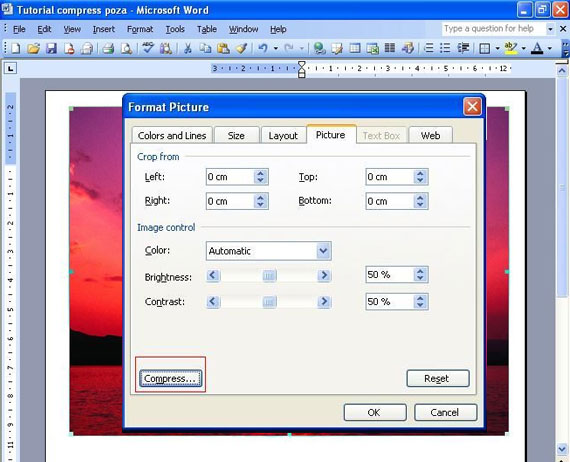Cancel the Format Picture dialog
This screenshot has width=570, height=462.
click(x=445, y=413)
